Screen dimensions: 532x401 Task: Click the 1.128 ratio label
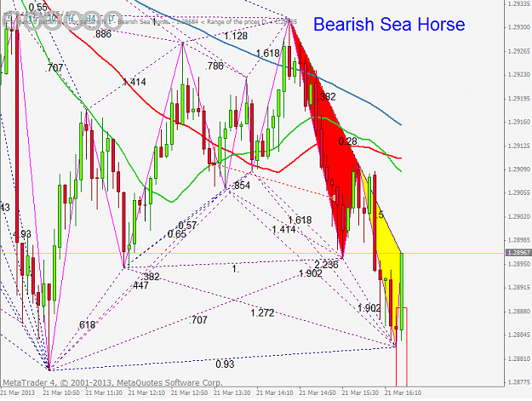tap(236, 36)
